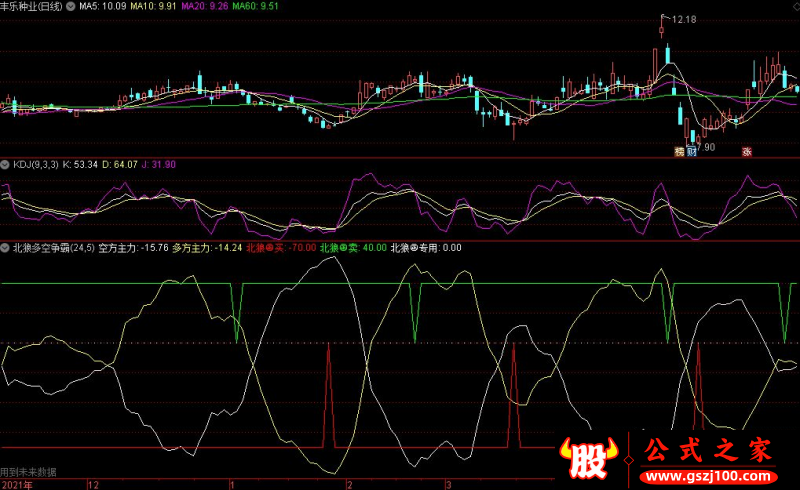Click the 用到未来数据 notice text
The height and width of the screenshot is (490, 800).
(28, 471)
